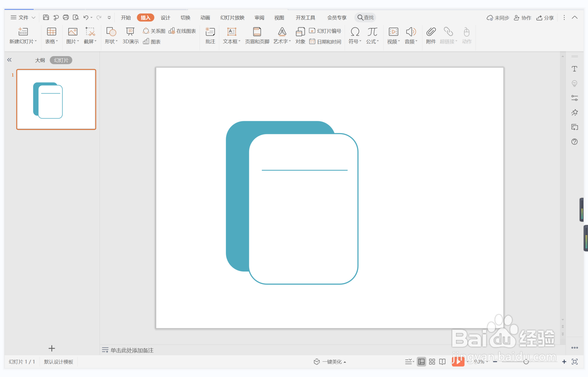Click the 分享 share button
Screen dimensions: 588x377
pos(545,18)
